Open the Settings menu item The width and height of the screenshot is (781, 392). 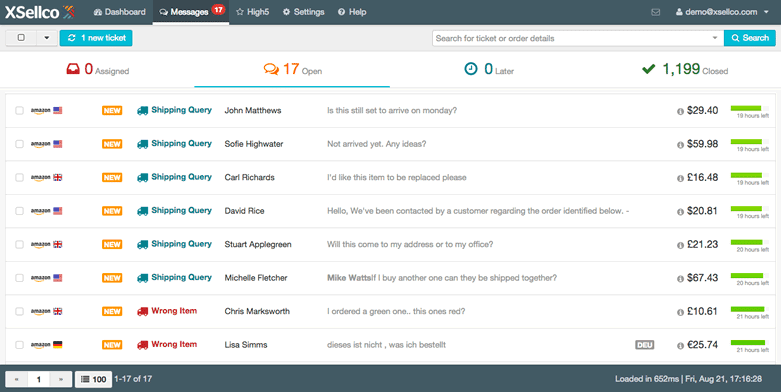(x=303, y=12)
